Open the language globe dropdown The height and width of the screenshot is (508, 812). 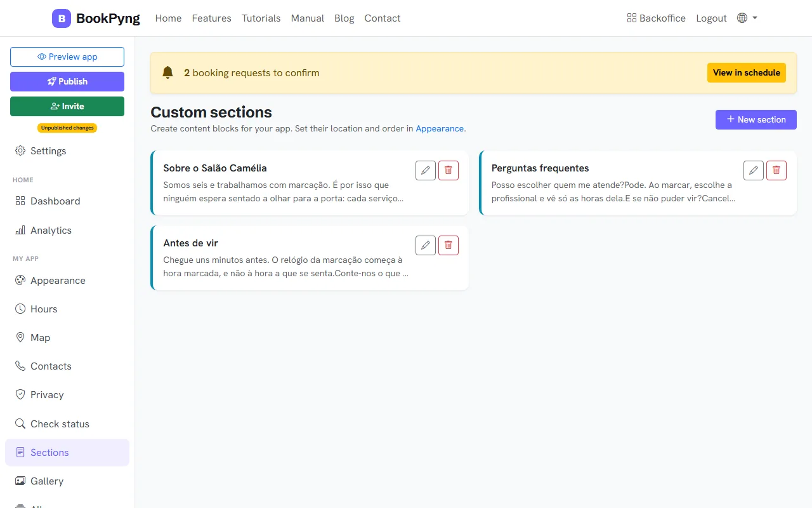pyautogui.click(x=747, y=18)
